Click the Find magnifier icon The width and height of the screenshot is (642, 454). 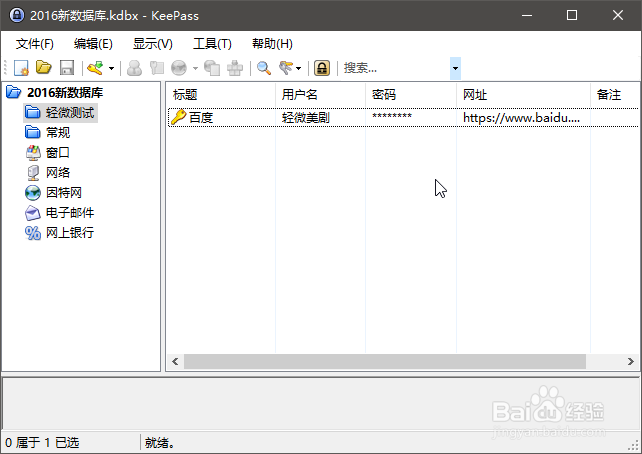[x=264, y=68]
